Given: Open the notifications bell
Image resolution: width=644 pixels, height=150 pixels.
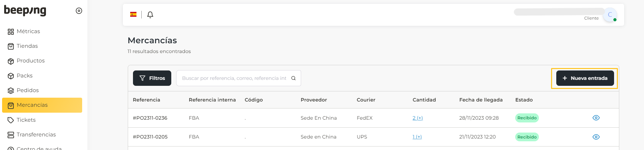Looking at the screenshot, I should 150,15.
